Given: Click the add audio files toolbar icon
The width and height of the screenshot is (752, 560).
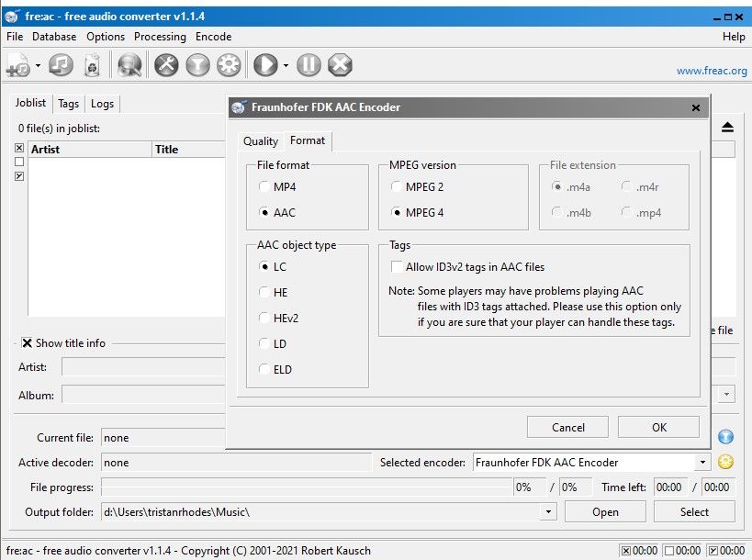Looking at the screenshot, I should 17,65.
